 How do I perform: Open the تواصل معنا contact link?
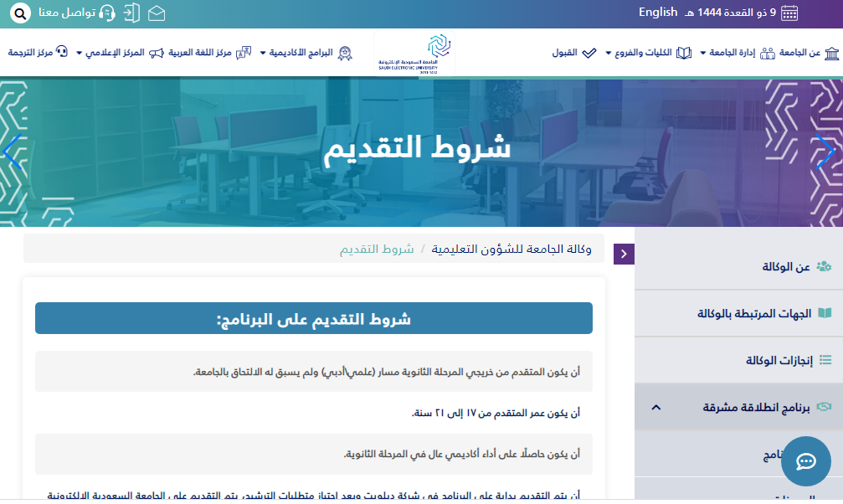click(x=67, y=13)
